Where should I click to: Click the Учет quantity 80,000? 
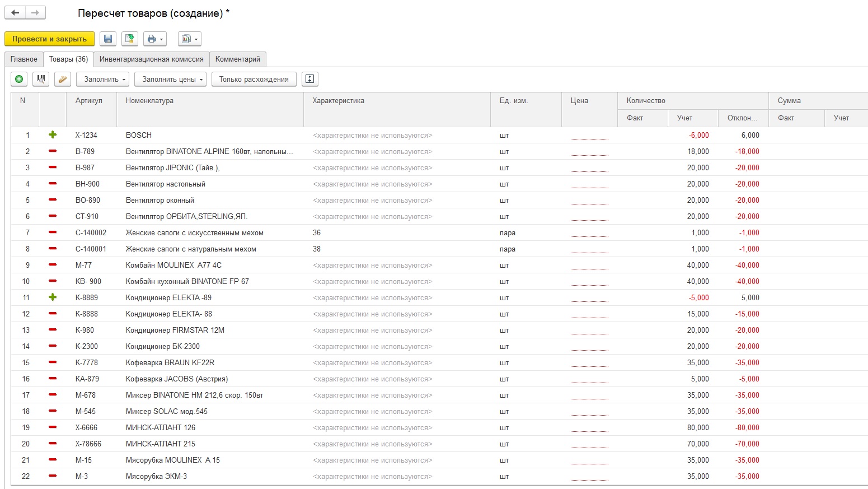click(698, 427)
